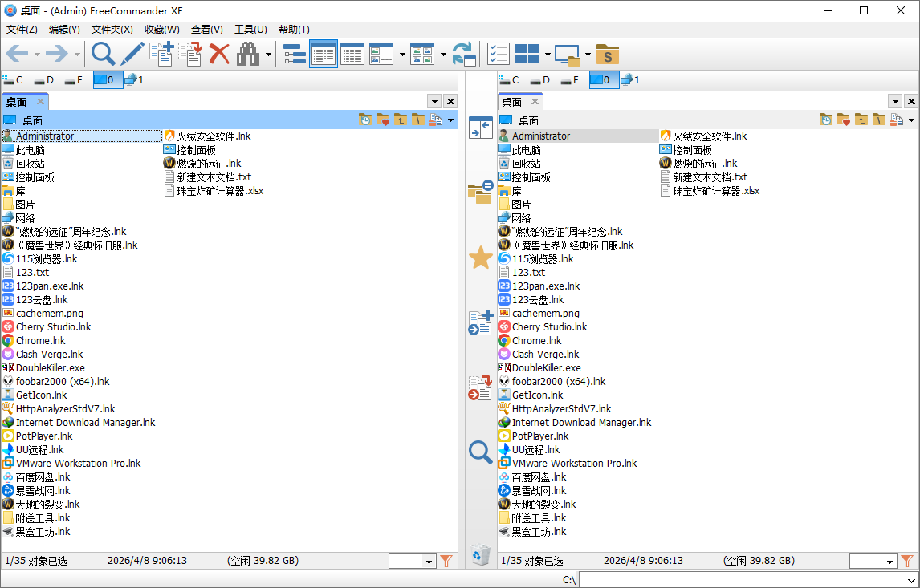Go to parent folder using the up-arrow icon
The width and height of the screenshot is (920, 588).
pyautogui.click(x=401, y=120)
